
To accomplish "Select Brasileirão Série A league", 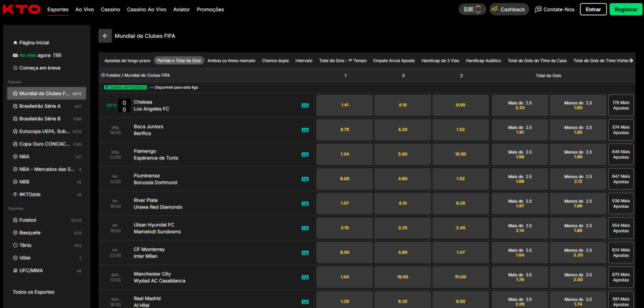I will point(47,106).
